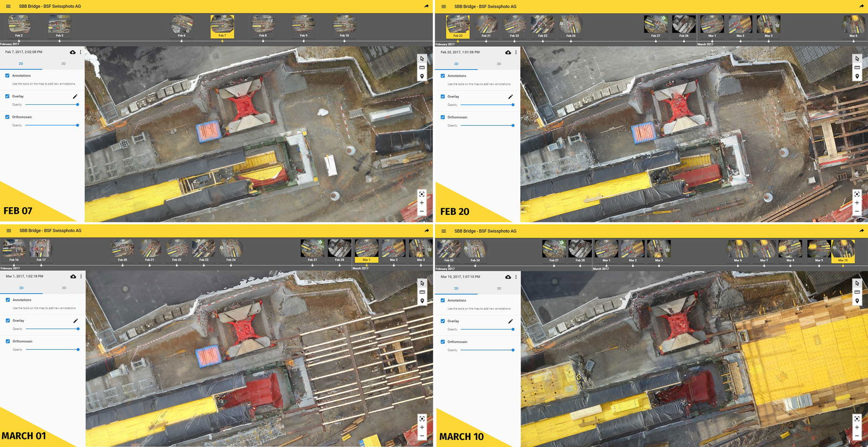Select ruler measure tool on Feb 07 map
868x447 pixels.
422,67
